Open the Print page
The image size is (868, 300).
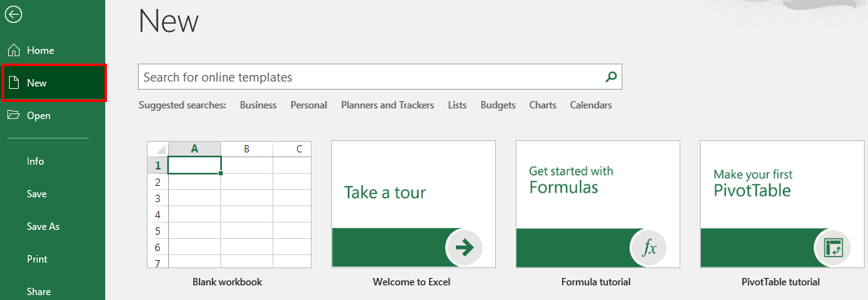pos(37,259)
